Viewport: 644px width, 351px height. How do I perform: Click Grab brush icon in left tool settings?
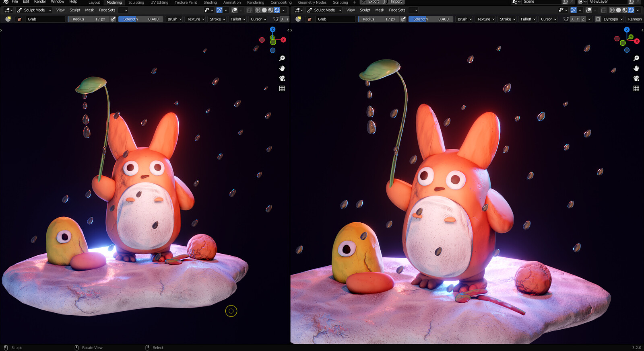tap(19, 19)
